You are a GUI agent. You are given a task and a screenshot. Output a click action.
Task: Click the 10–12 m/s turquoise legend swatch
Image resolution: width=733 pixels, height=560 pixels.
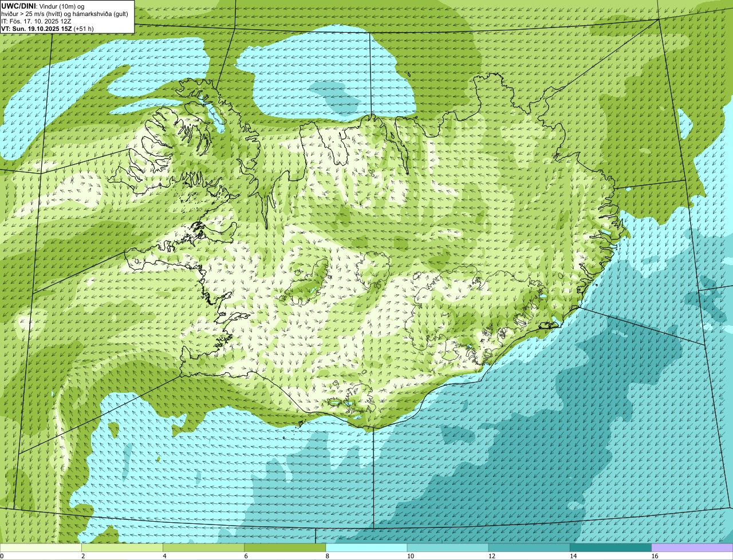point(448,548)
